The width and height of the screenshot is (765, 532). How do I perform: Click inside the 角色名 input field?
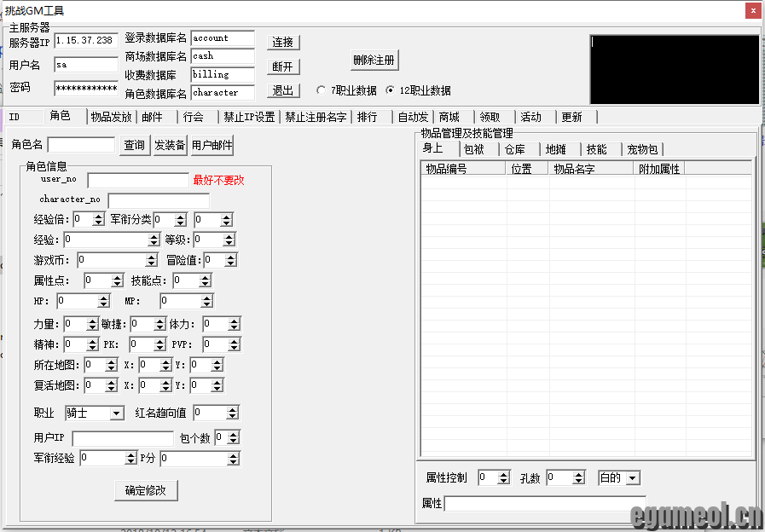tap(81, 145)
